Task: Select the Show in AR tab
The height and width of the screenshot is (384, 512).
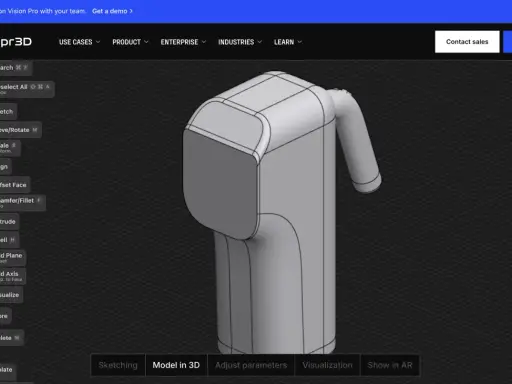Action: [390, 365]
